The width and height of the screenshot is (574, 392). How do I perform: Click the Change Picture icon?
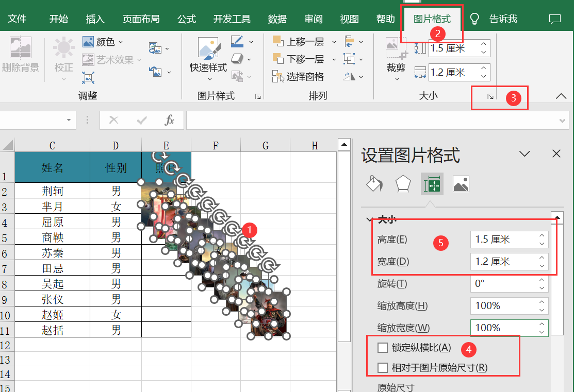(x=155, y=48)
